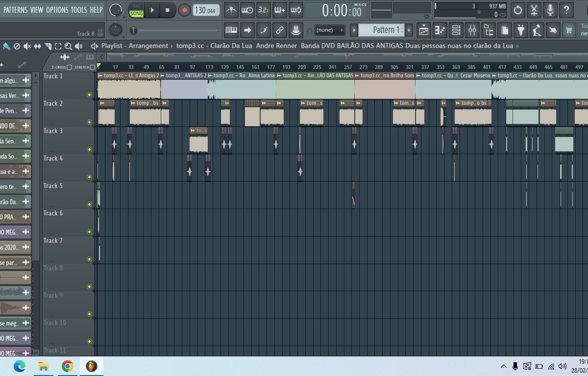588x376 pixels.
Task: Activate the Slip editing tool
Action: [37, 46]
